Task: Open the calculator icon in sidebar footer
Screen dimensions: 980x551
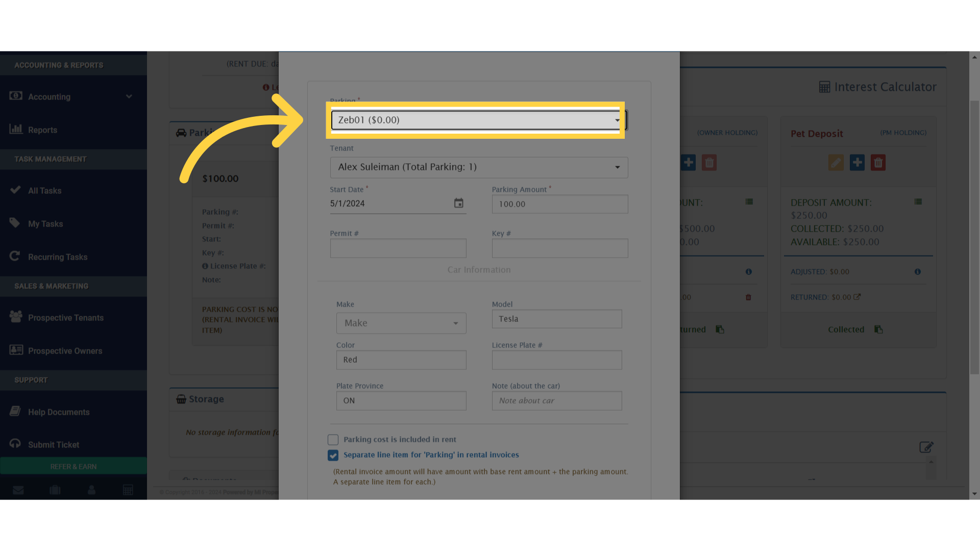Action: (x=128, y=490)
